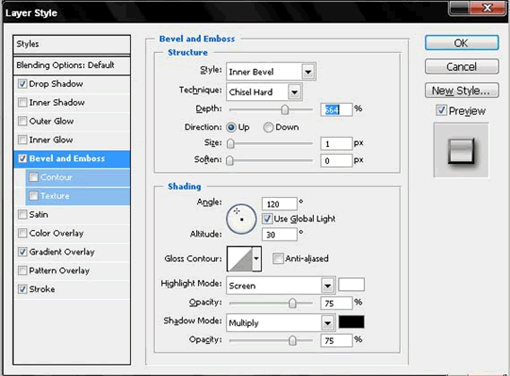
Task: Click the Highlight Opacity field showing 75
Action: click(x=336, y=303)
